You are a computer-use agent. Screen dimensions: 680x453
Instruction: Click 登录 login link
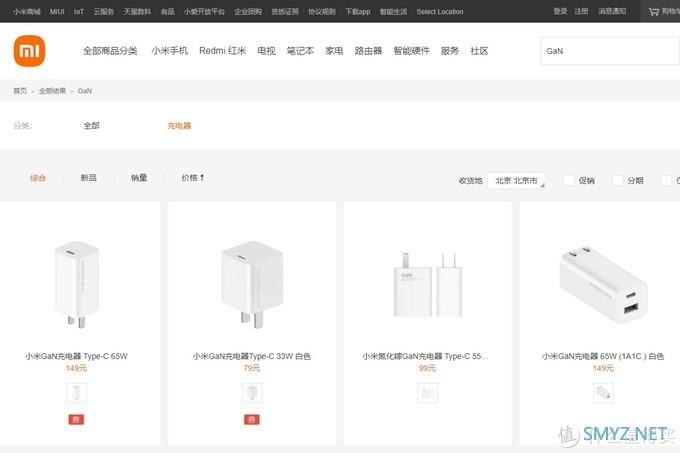tap(560, 11)
